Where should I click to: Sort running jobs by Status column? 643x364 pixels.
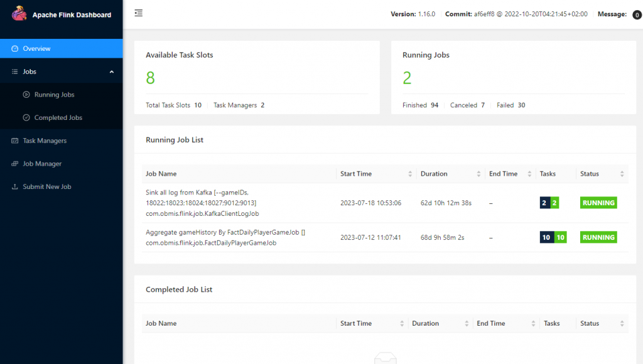(x=622, y=174)
